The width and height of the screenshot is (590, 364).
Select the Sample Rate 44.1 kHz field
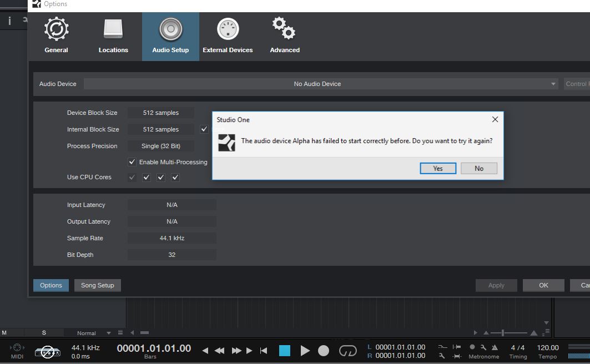(172, 238)
